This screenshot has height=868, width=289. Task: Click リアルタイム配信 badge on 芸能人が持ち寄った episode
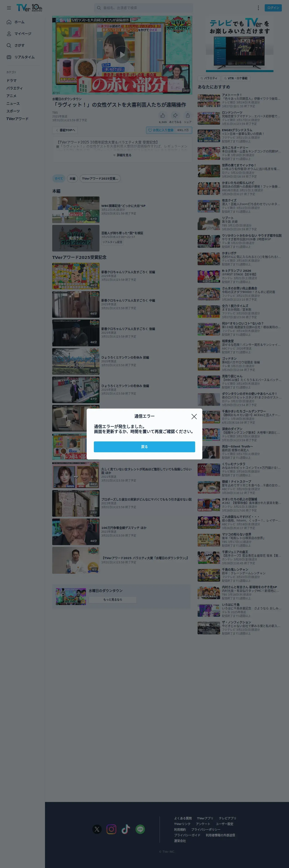pyautogui.click(x=112, y=242)
